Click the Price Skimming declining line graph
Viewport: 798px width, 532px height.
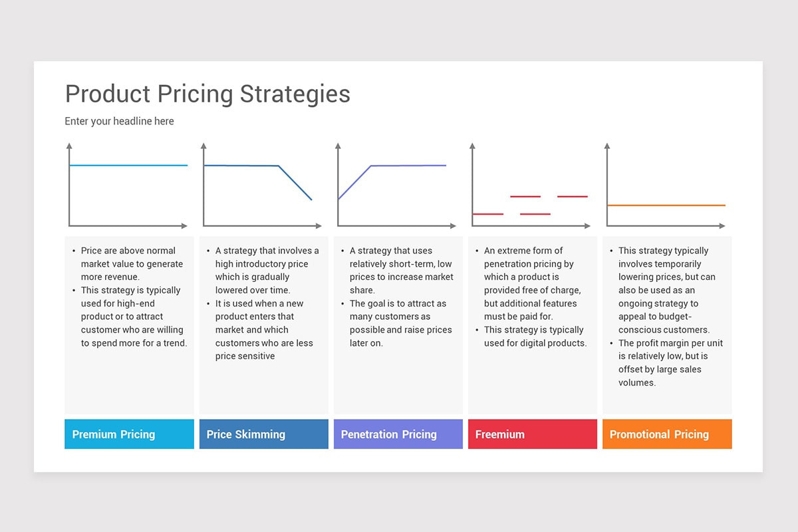pyautogui.click(x=261, y=186)
